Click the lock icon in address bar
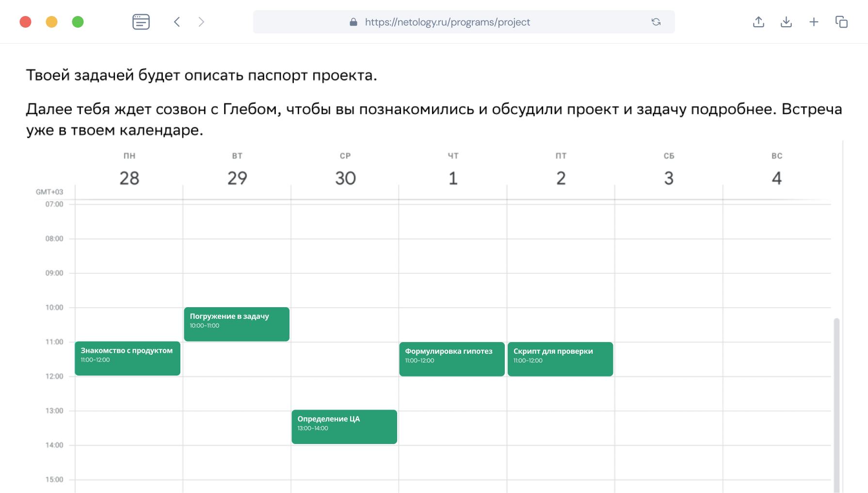The height and width of the screenshot is (493, 868). click(x=354, y=22)
